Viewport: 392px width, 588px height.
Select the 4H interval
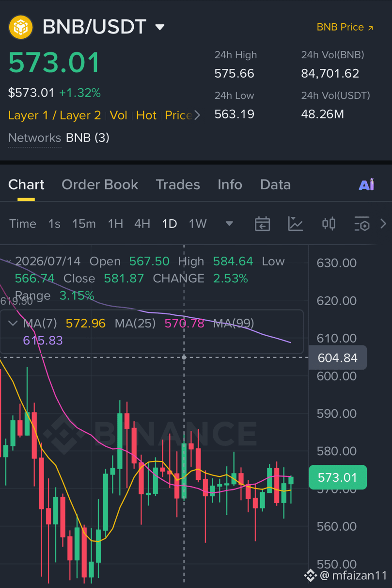[142, 224]
